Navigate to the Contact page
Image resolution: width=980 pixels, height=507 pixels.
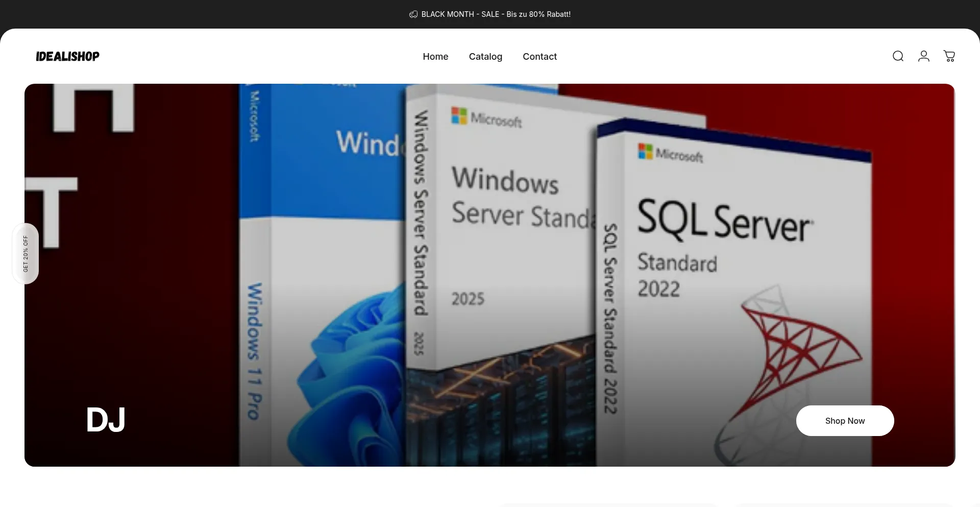coord(540,57)
